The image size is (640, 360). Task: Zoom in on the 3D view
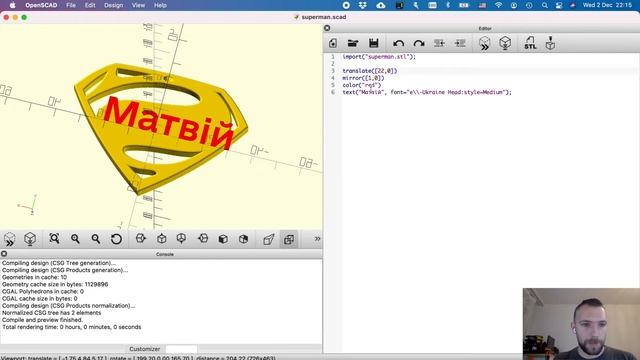[75, 239]
